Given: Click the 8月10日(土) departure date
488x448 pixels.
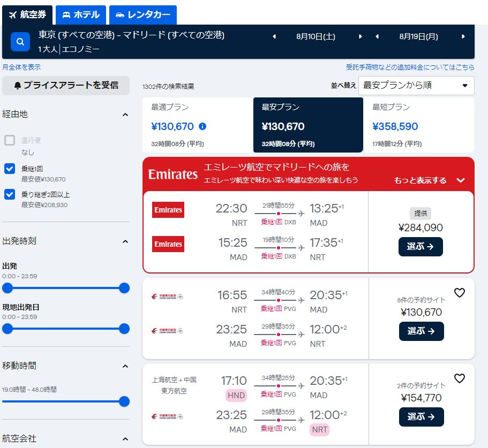Looking at the screenshot, I should coord(316,37).
